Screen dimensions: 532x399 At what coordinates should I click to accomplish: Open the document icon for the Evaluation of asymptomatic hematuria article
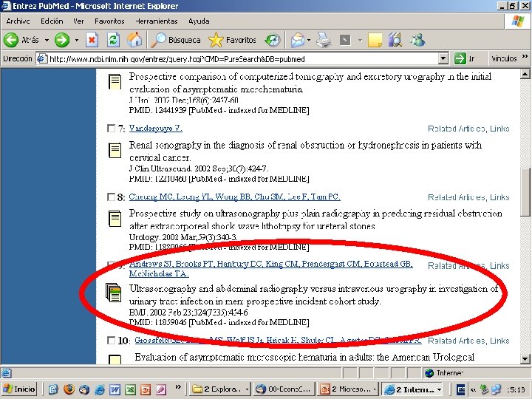click(x=115, y=360)
